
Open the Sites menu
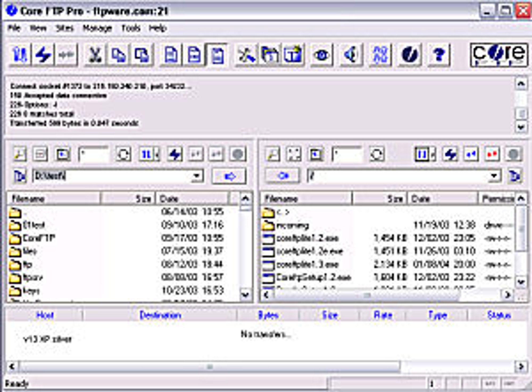pos(65,28)
